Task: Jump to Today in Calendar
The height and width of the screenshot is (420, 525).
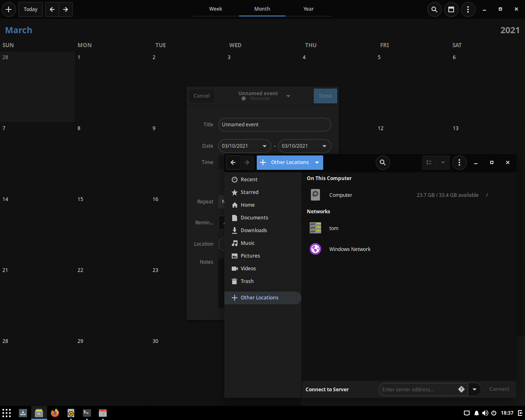Action: point(31,9)
